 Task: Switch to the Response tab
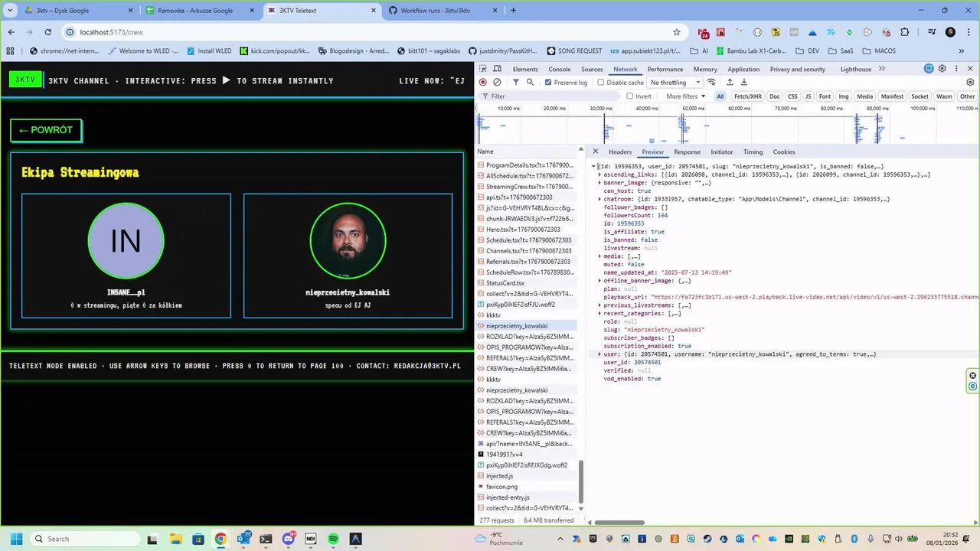point(687,152)
